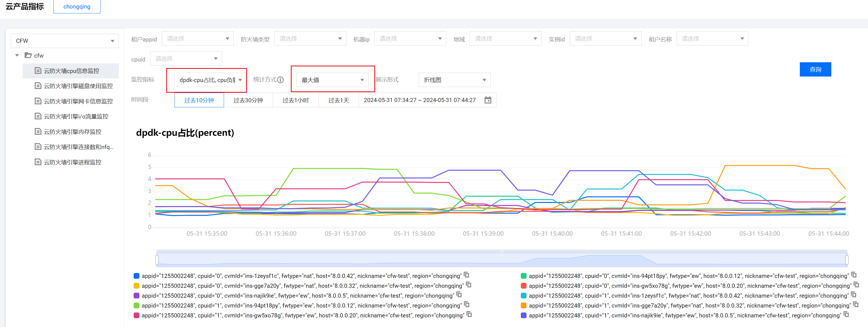Collapse the cfw folder tree node
This screenshot has width=868, height=327.
tap(17, 55)
